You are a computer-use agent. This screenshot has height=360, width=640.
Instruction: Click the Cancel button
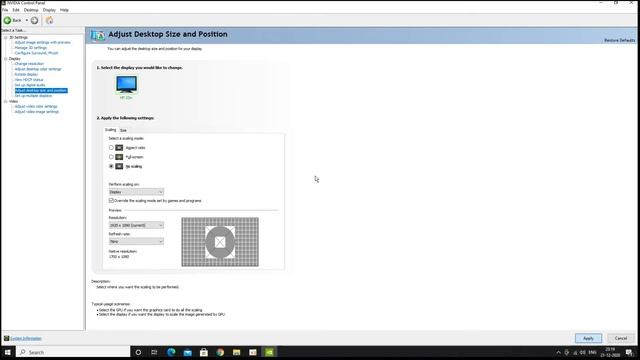tap(620, 338)
